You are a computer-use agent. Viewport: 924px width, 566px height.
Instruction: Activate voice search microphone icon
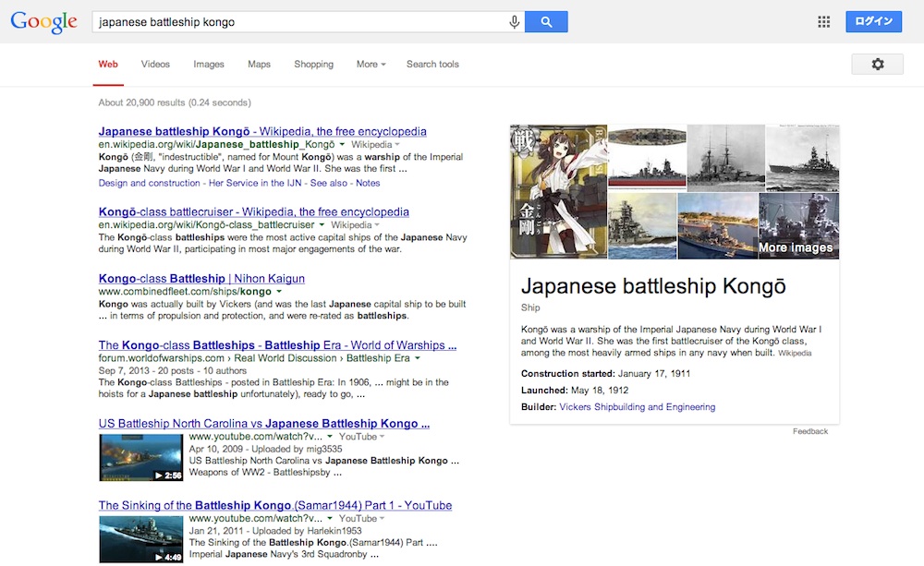(515, 22)
